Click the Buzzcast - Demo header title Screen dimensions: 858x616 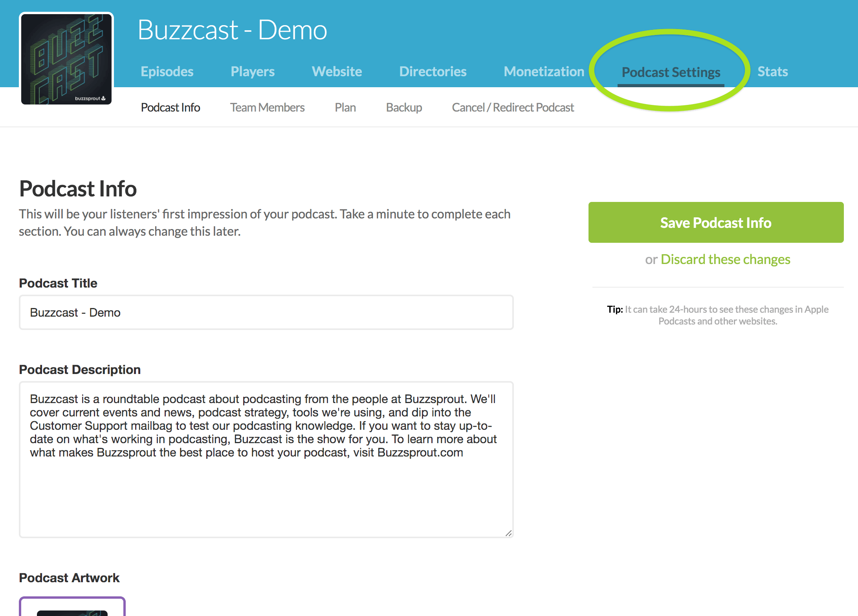click(x=232, y=30)
